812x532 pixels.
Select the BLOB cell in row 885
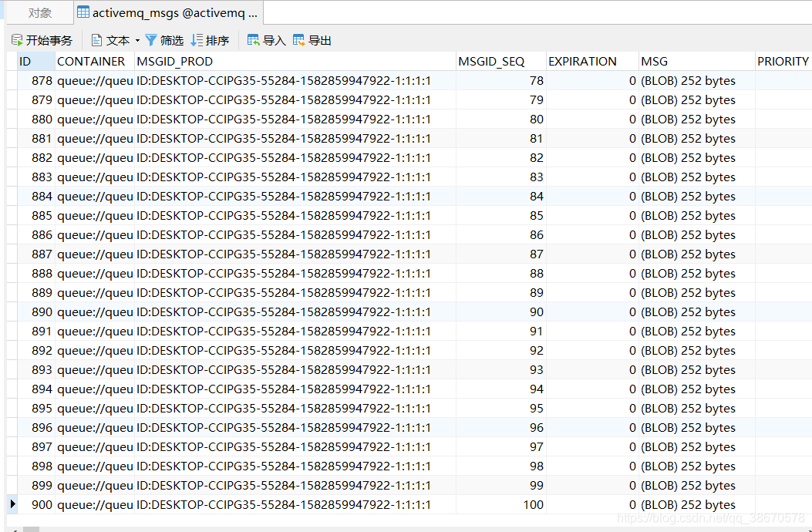tap(692, 215)
